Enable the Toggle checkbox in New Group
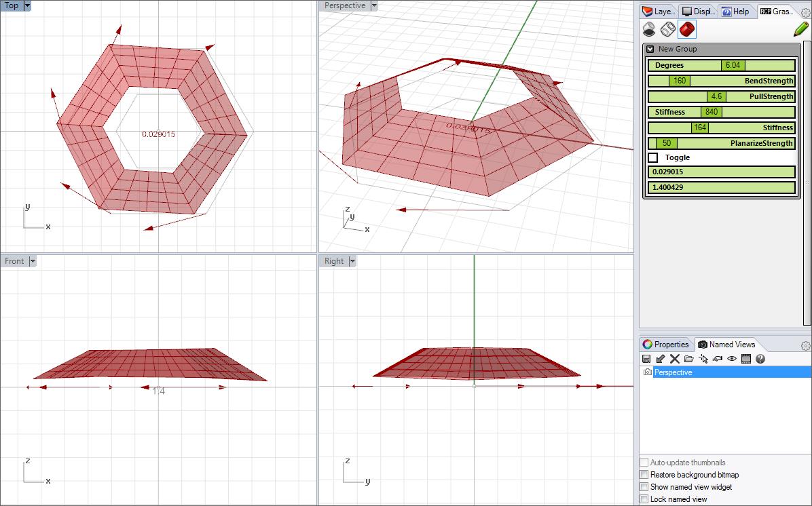The height and width of the screenshot is (506, 812). pos(653,157)
